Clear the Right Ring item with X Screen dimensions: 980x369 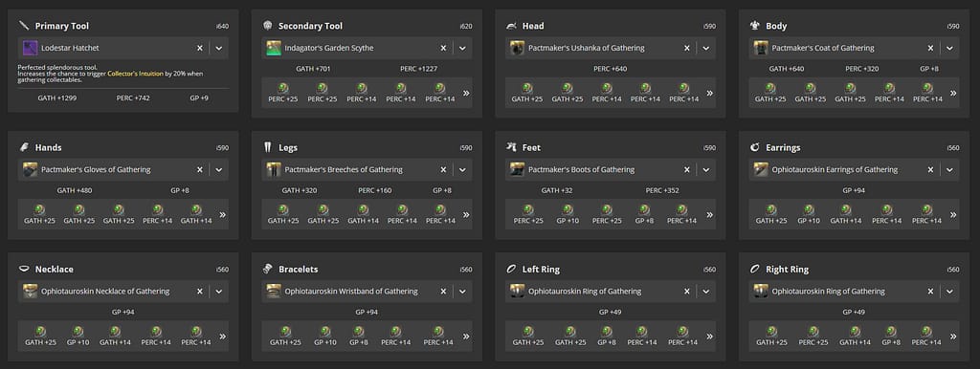tap(930, 292)
